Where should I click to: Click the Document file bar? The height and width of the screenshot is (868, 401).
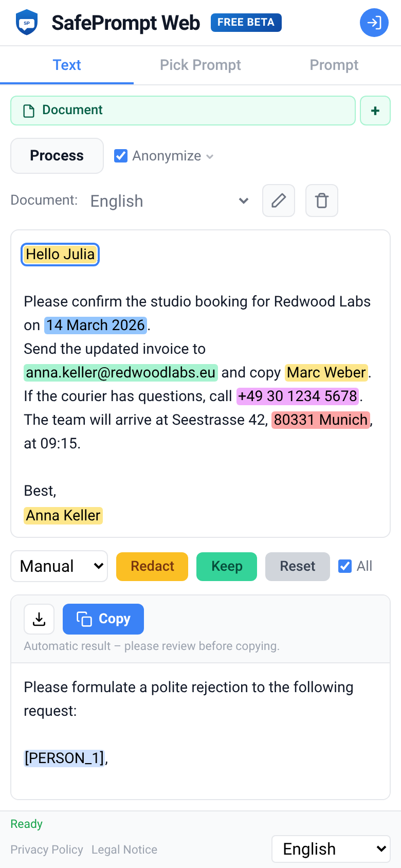point(183,111)
